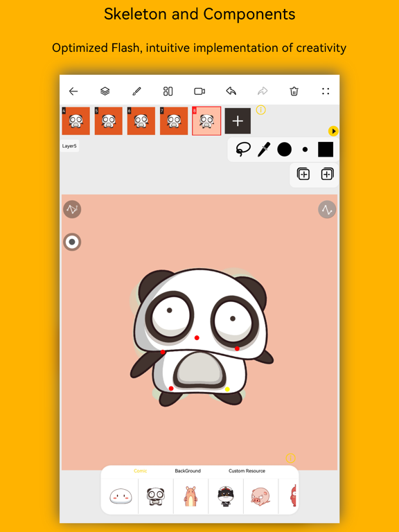Pick the eyedropper color tool
This screenshot has height=532, width=399.
264,150
